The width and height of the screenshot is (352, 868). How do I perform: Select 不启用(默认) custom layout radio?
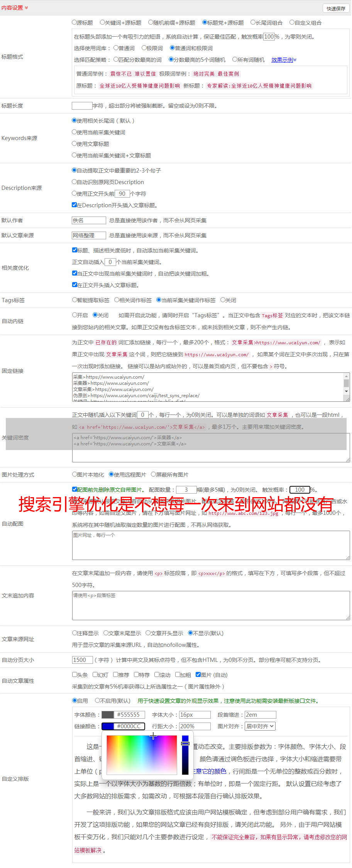point(98,700)
